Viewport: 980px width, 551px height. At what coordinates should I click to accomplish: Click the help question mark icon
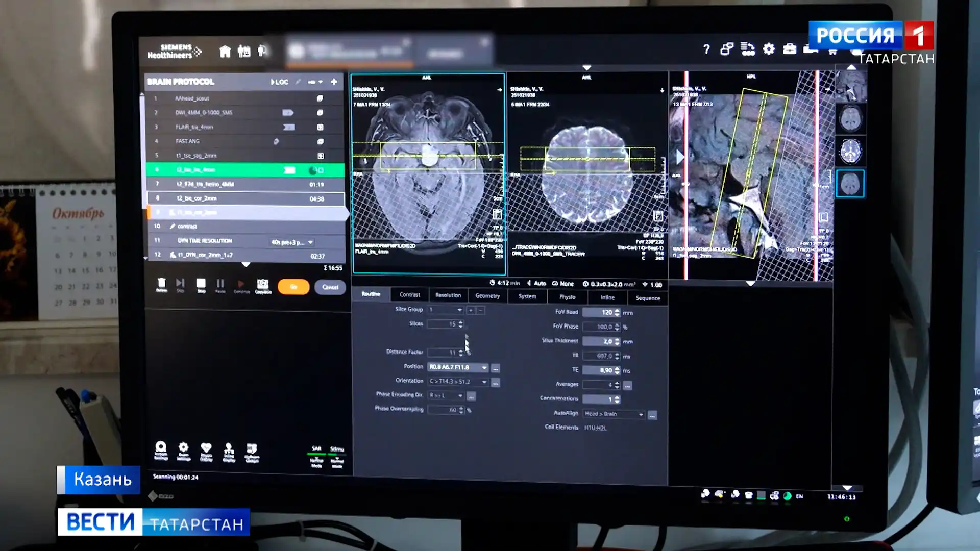706,49
